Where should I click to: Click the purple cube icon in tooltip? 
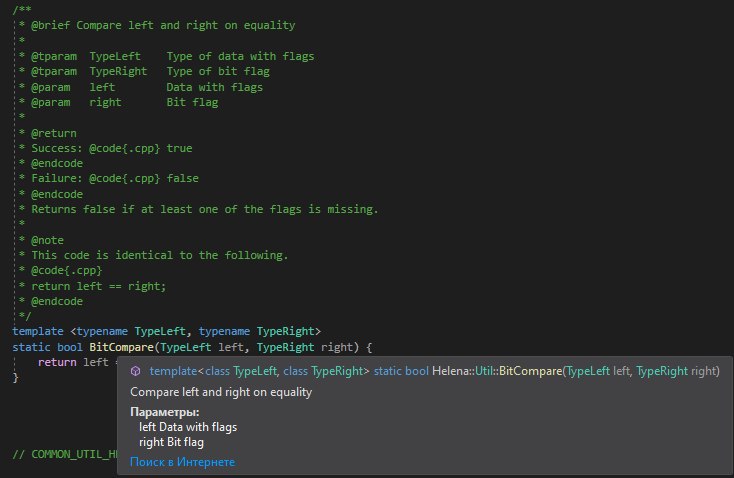click(135, 371)
